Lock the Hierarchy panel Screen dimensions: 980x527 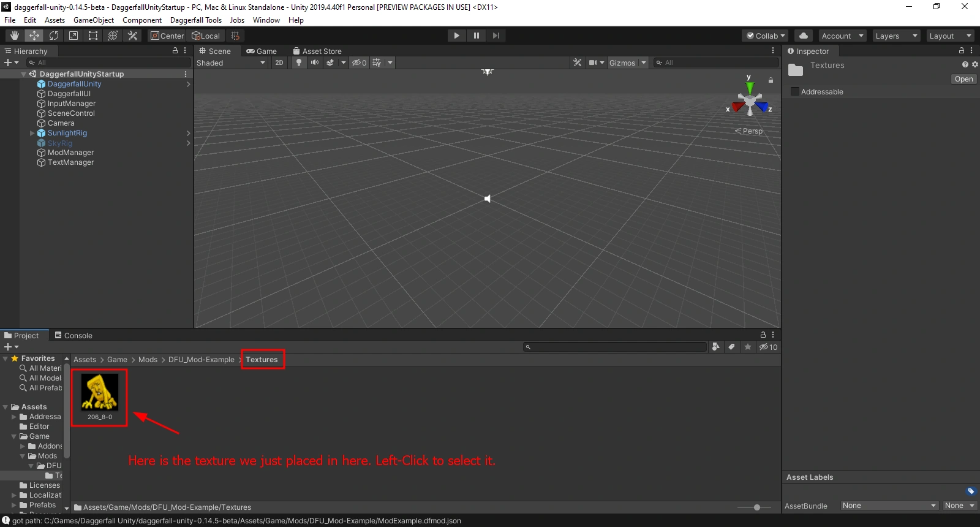(x=175, y=51)
